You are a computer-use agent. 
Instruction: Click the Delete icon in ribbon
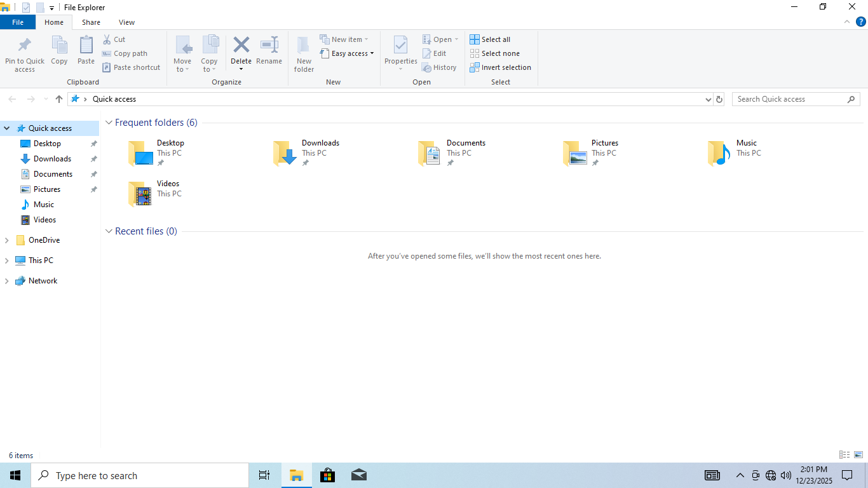(241, 45)
